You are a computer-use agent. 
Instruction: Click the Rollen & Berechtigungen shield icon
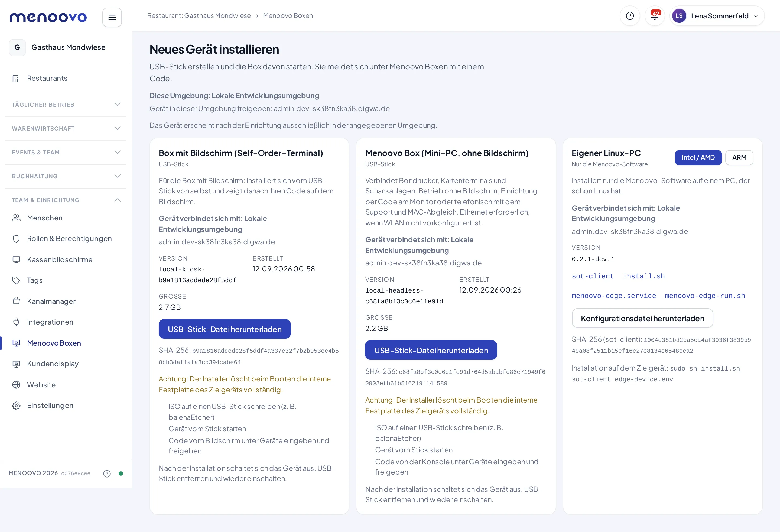pos(16,239)
